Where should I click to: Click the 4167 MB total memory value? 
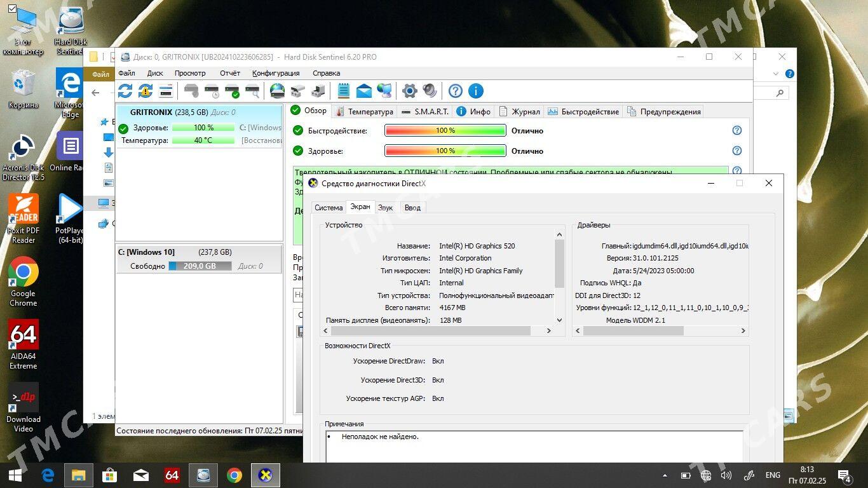click(x=452, y=308)
